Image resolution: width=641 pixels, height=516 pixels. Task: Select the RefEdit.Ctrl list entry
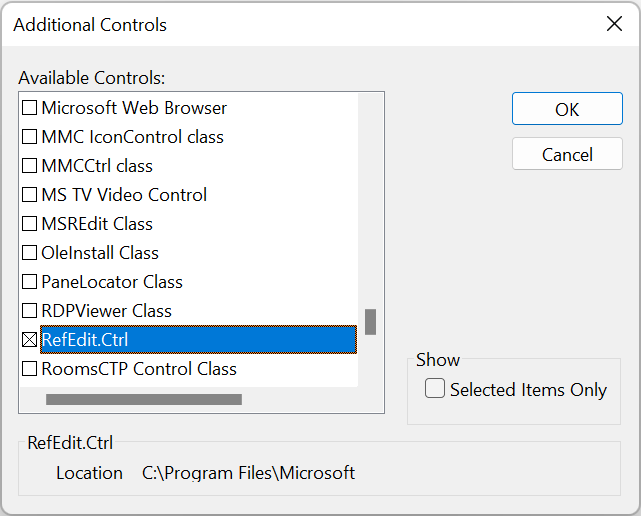click(198, 340)
